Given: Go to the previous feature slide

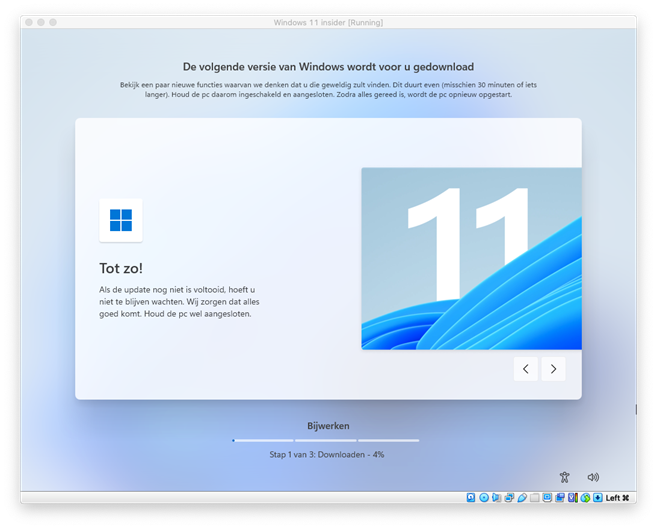Looking at the screenshot, I should [526, 369].
